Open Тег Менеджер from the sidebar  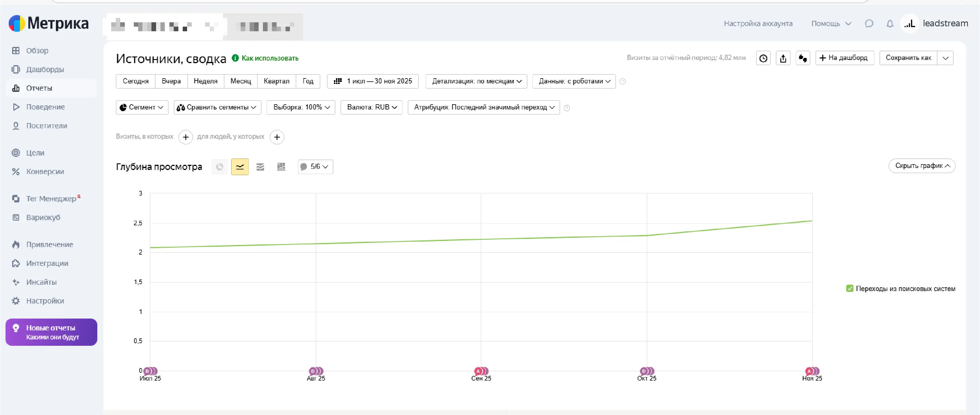[51, 198]
